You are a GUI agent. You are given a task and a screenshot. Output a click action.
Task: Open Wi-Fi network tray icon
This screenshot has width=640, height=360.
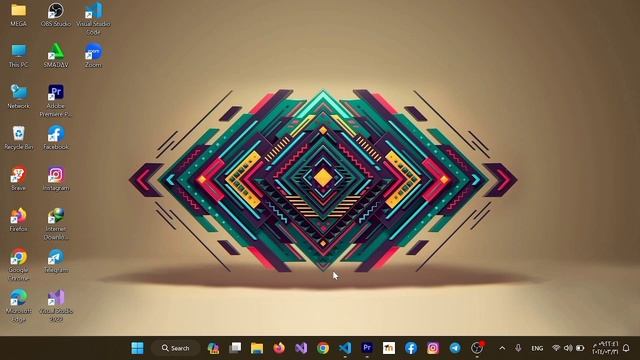(556, 348)
